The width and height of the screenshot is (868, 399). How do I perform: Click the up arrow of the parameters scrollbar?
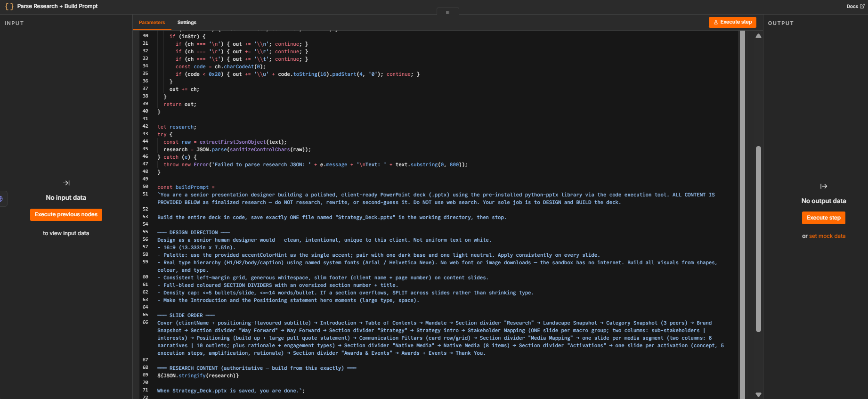point(758,36)
